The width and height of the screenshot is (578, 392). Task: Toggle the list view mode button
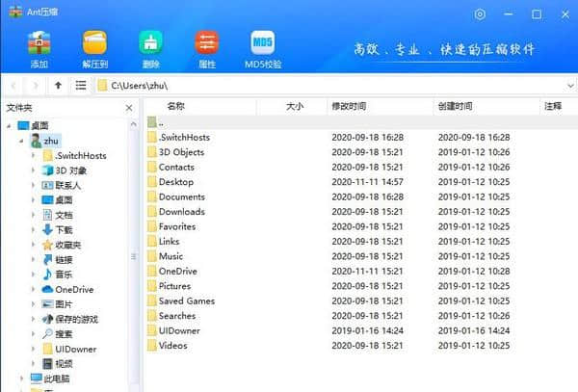click(81, 86)
